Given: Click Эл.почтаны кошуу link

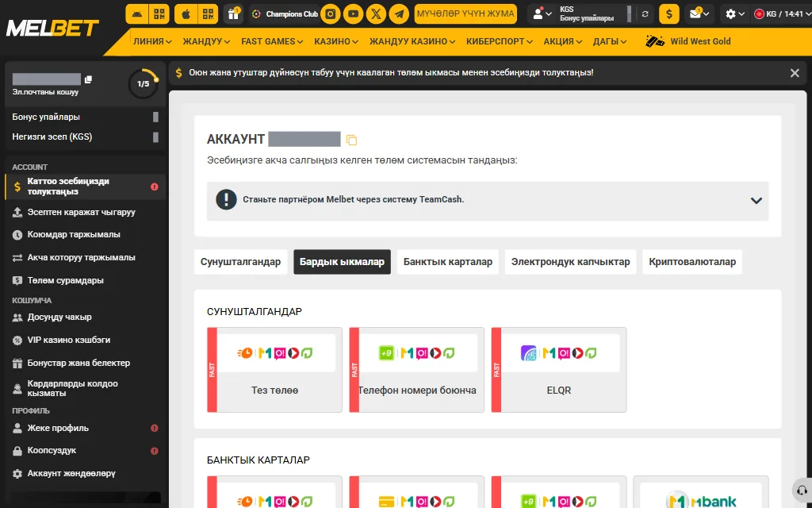Looking at the screenshot, I should tap(45, 92).
